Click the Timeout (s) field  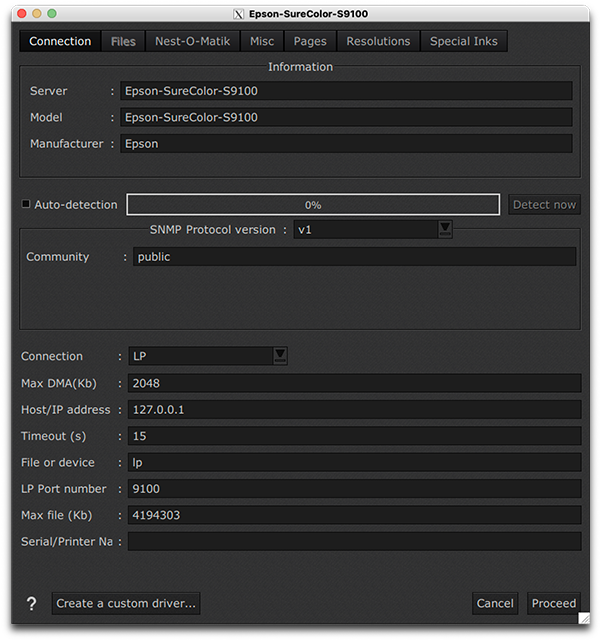355,436
